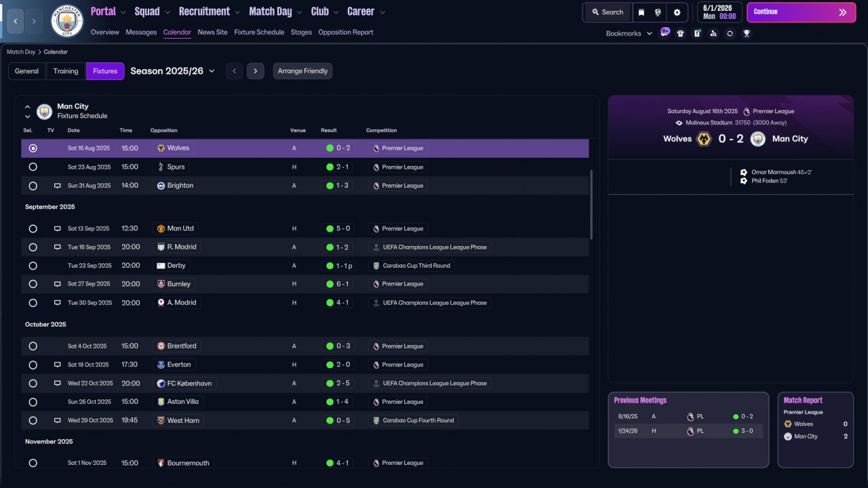Open the Fixture Schedule tab
The width and height of the screenshot is (868, 488).
(x=259, y=32)
